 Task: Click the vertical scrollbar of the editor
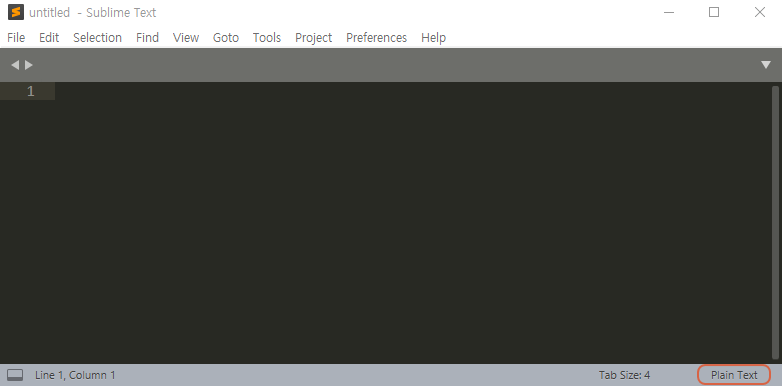[x=775, y=222]
